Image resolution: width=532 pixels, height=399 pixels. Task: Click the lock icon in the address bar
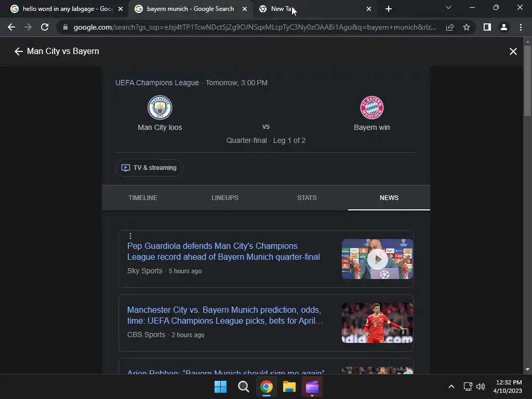tap(65, 27)
